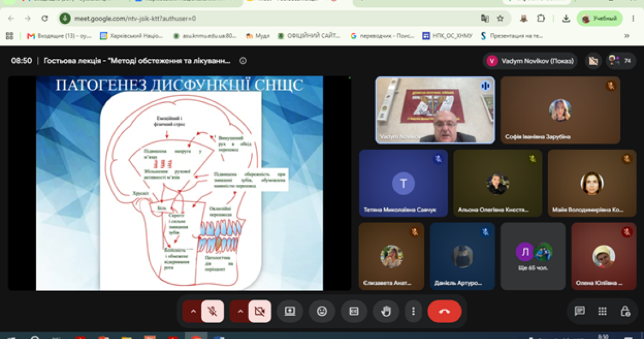Open the ОФІЦІЙНИЙ САЙТ bookmark
This screenshot has height=339, width=644.
click(x=309, y=36)
